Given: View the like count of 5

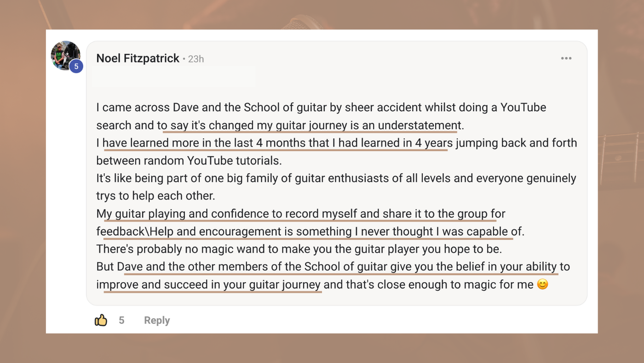Looking at the screenshot, I should click(x=121, y=320).
